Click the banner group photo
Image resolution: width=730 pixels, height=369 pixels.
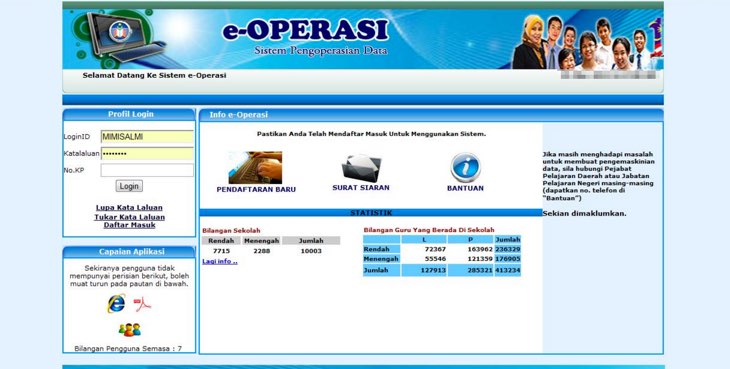tap(587, 42)
